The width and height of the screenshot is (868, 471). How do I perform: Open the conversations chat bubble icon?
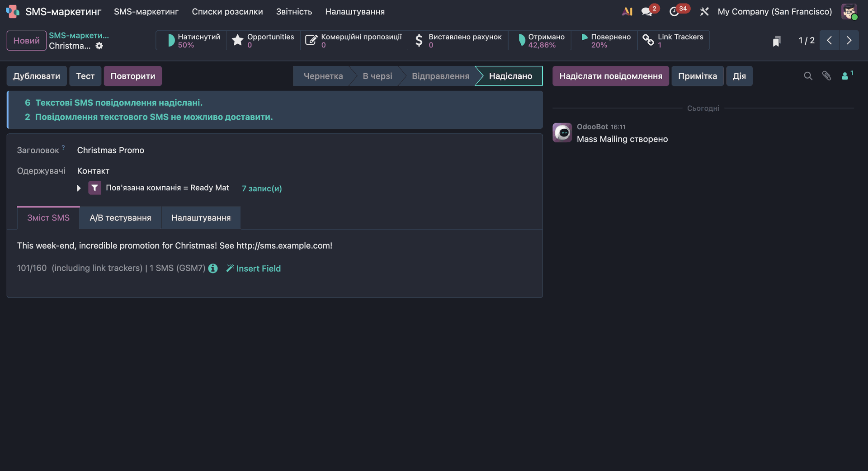tap(647, 12)
